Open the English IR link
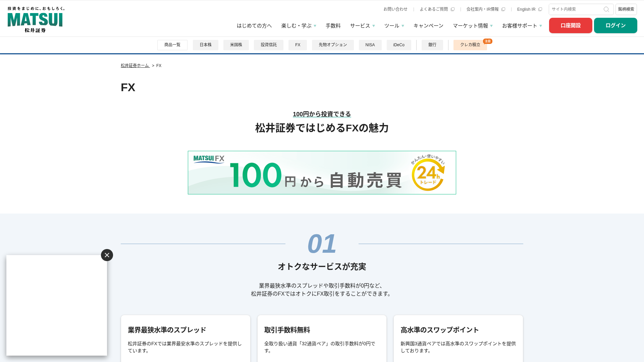 [526, 9]
